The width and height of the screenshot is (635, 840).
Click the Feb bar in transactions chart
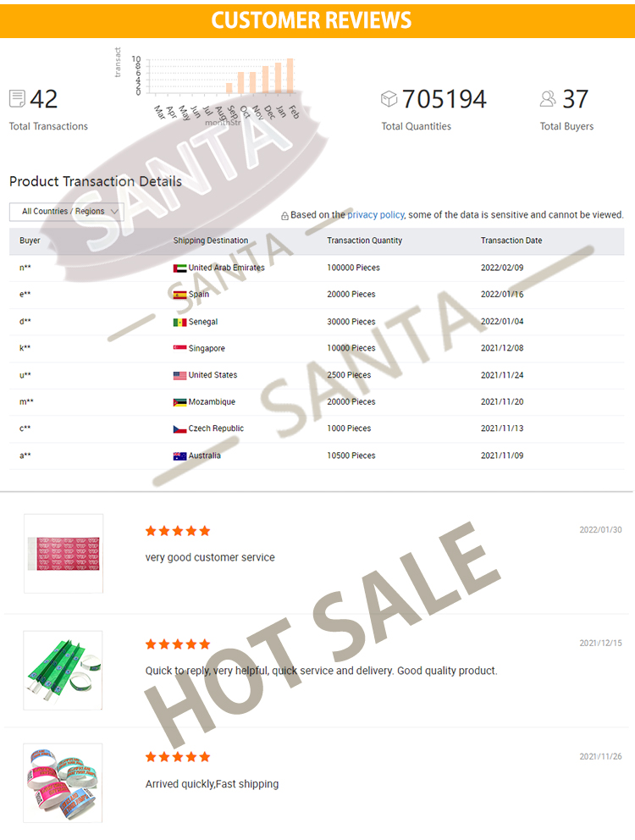[290, 76]
